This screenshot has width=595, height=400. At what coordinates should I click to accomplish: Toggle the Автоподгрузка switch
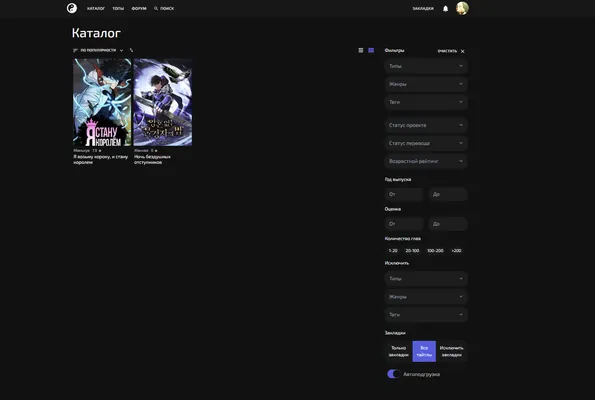click(394, 374)
